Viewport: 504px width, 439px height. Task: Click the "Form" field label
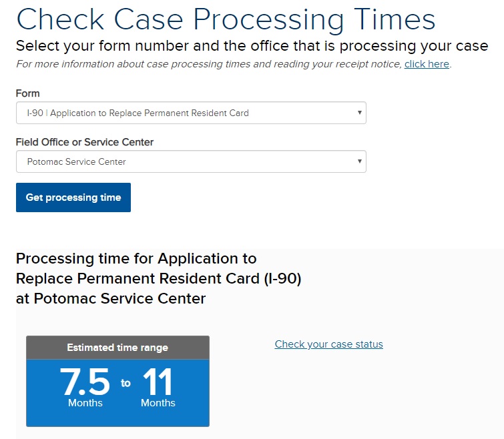(28, 93)
